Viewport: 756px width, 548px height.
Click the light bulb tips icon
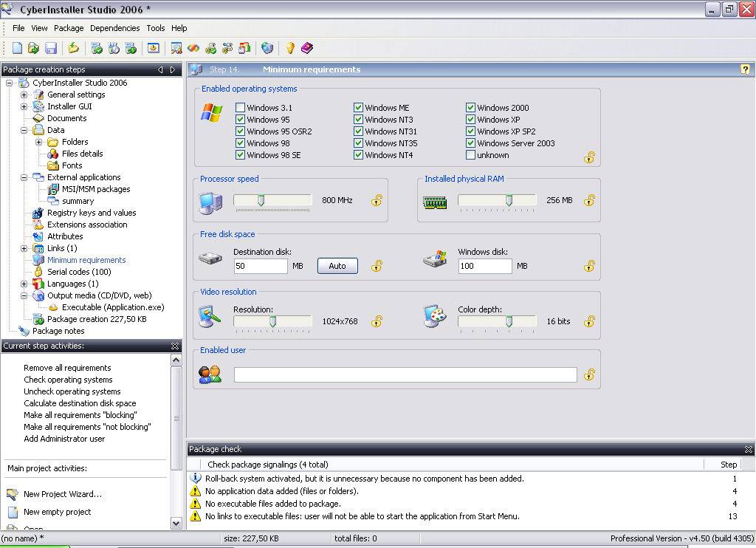(x=289, y=48)
